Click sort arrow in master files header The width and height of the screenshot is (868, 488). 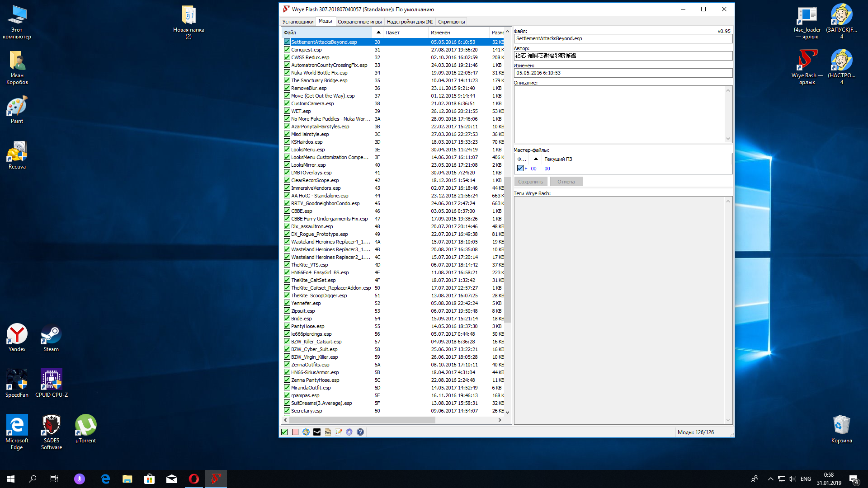[x=536, y=159]
